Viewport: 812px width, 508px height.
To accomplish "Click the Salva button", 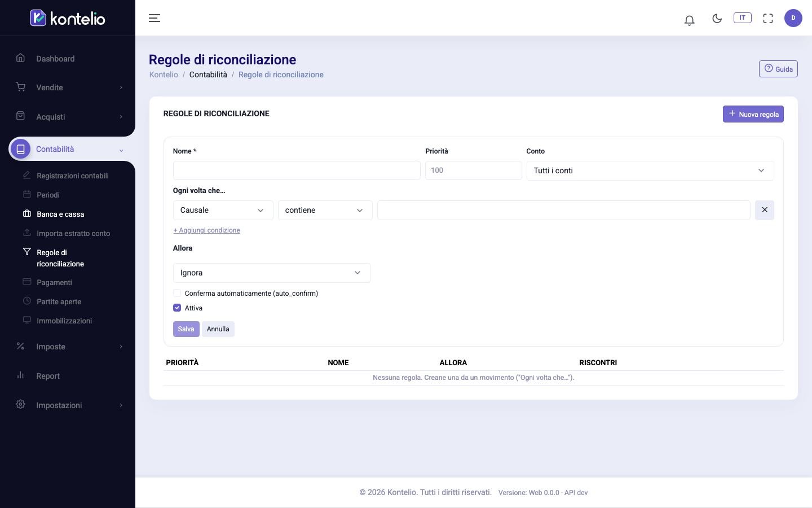I will (186, 329).
